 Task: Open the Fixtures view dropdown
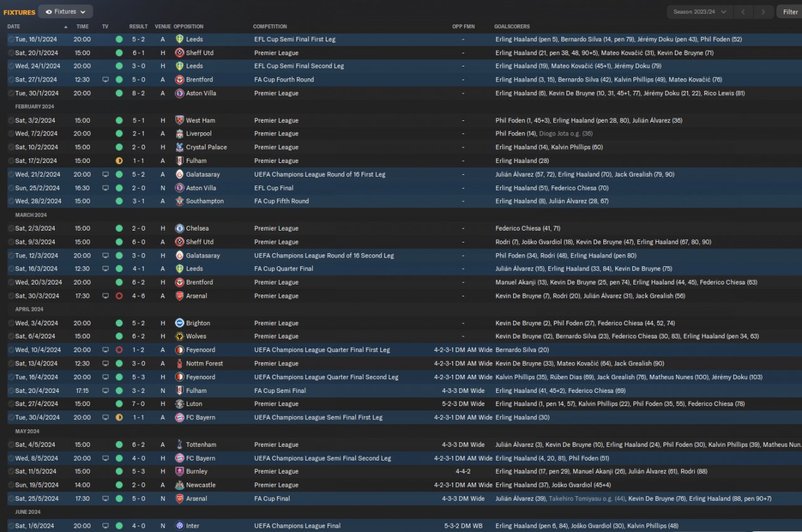click(66, 11)
